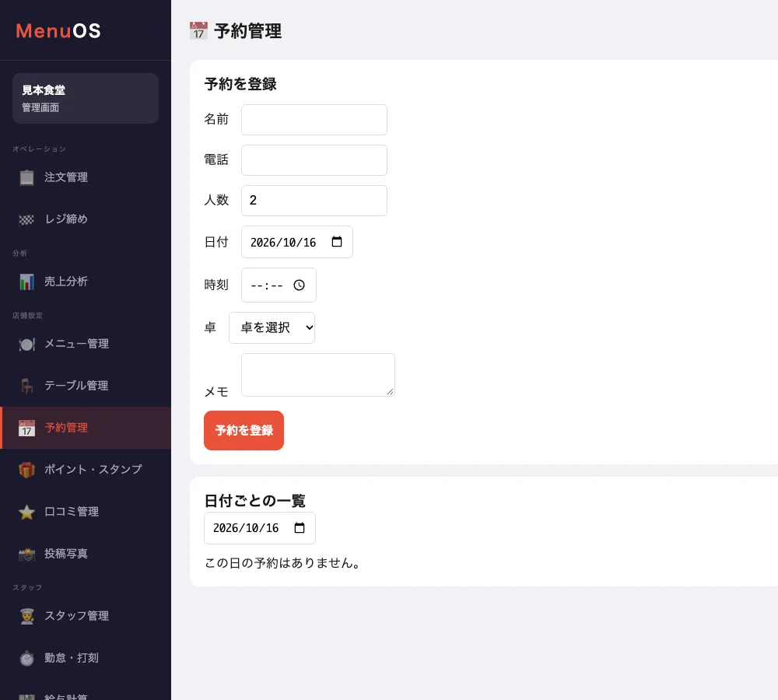Click the 人数 field showing 2

tap(314, 201)
